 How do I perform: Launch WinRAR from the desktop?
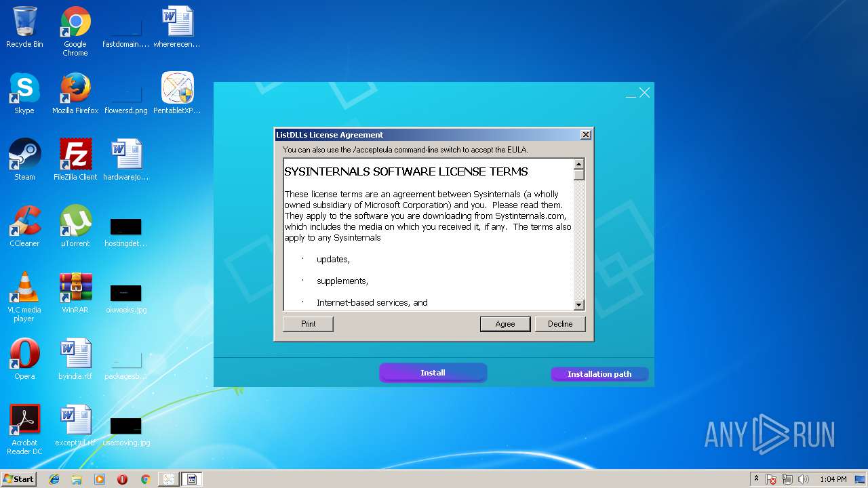[75, 293]
